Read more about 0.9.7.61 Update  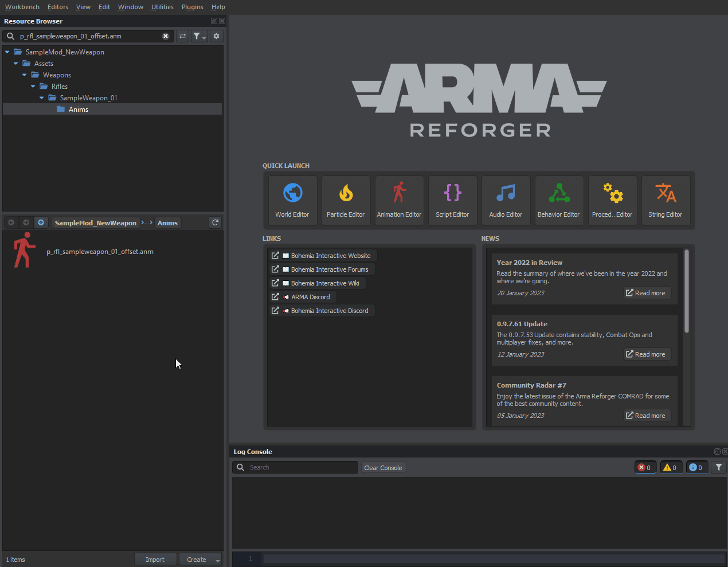pos(647,354)
